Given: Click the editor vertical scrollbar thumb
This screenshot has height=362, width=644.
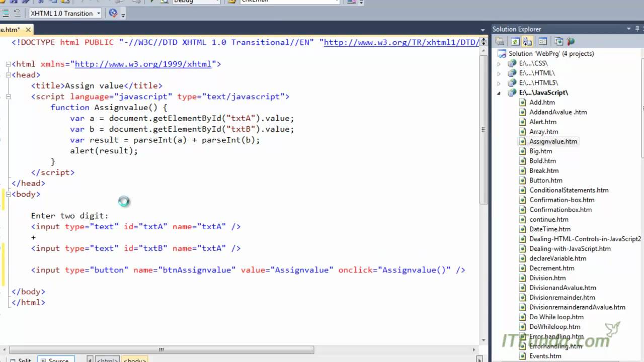Looking at the screenshot, I should 484,129.
